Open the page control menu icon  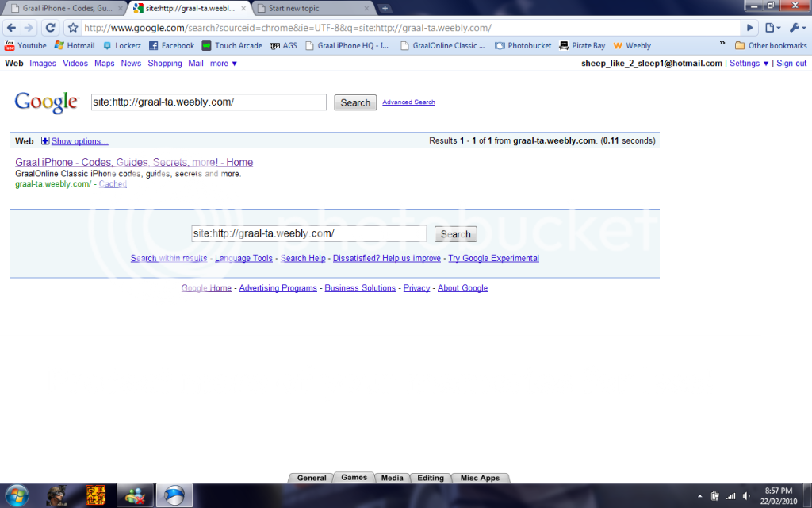click(x=772, y=27)
